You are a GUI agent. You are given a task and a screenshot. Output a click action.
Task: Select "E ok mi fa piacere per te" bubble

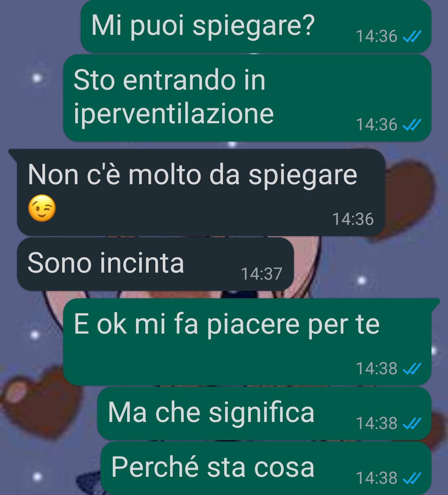point(247,342)
